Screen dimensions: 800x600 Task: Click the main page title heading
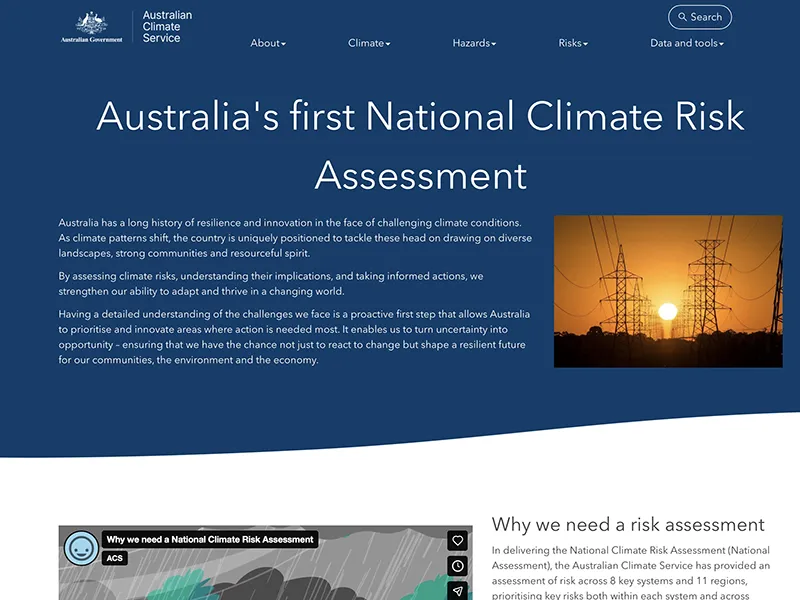pyautogui.click(x=420, y=146)
